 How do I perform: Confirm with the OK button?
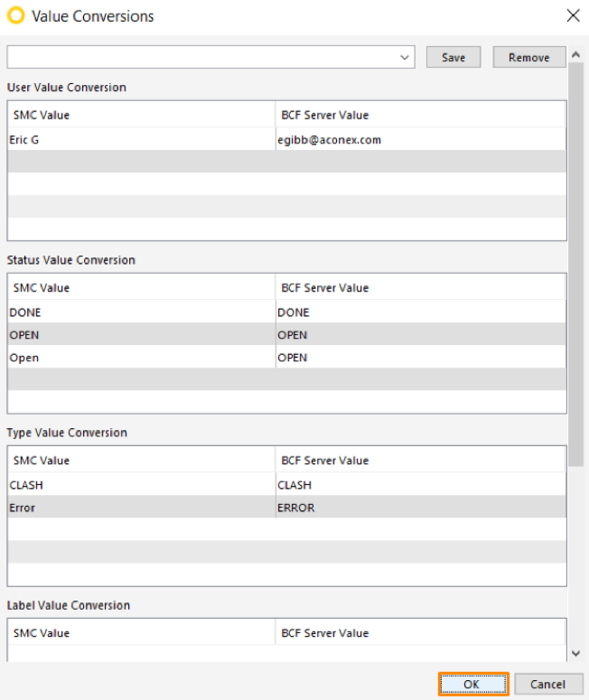(x=472, y=684)
